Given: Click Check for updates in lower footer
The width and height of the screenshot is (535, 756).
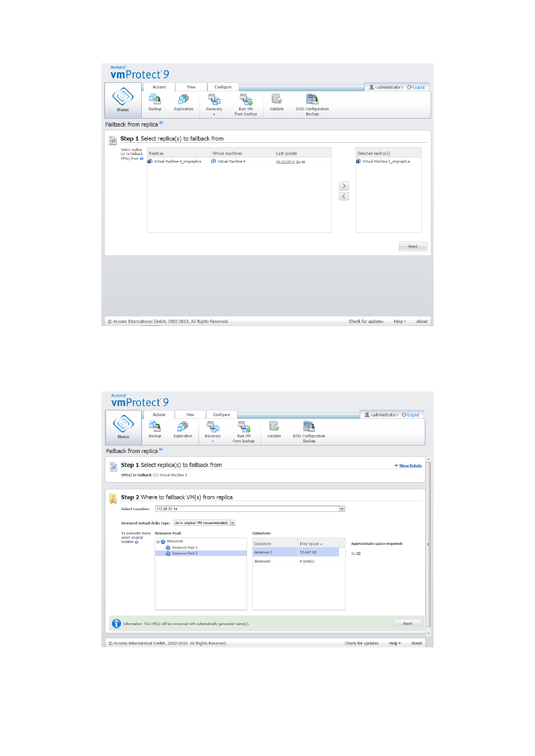Looking at the screenshot, I should (361, 643).
